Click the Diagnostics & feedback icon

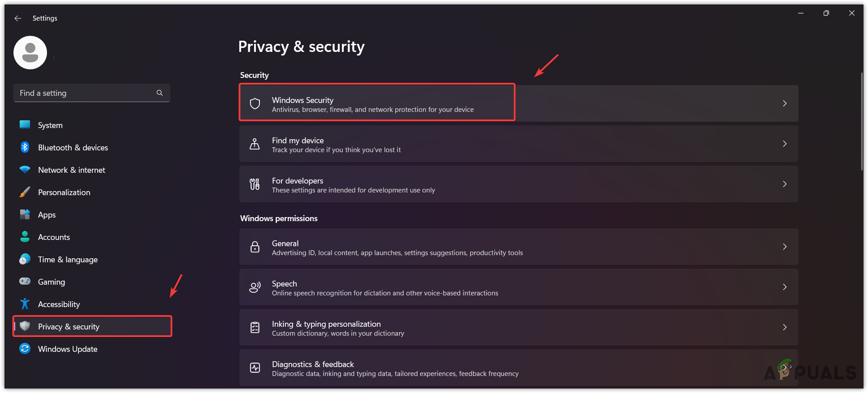(255, 368)
